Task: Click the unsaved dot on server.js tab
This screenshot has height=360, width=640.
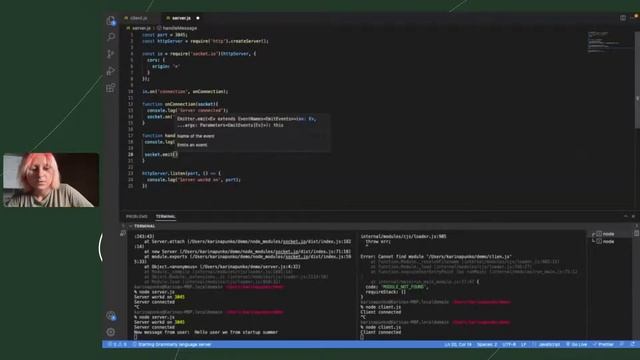Action: [x=198, y=18]
